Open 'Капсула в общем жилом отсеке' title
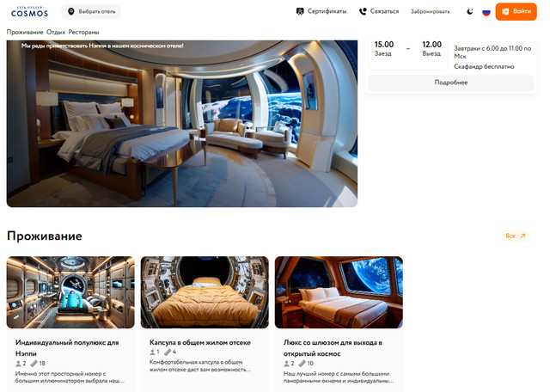Screen dimensions: 550x392 (200, 342)
